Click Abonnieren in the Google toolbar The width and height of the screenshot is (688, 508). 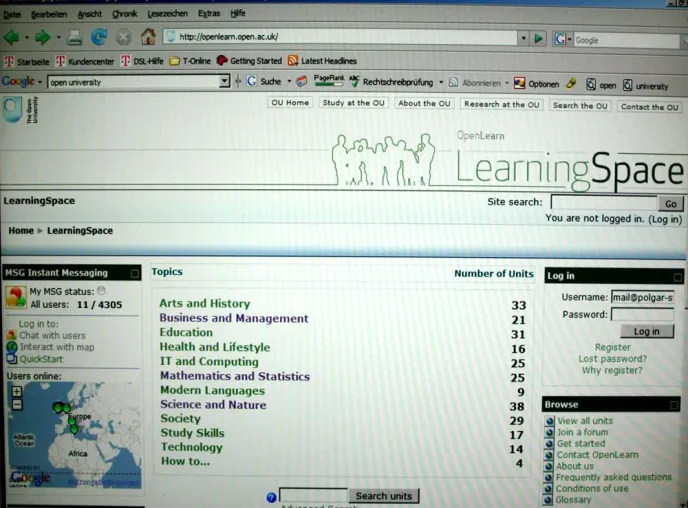coord(475,83)
